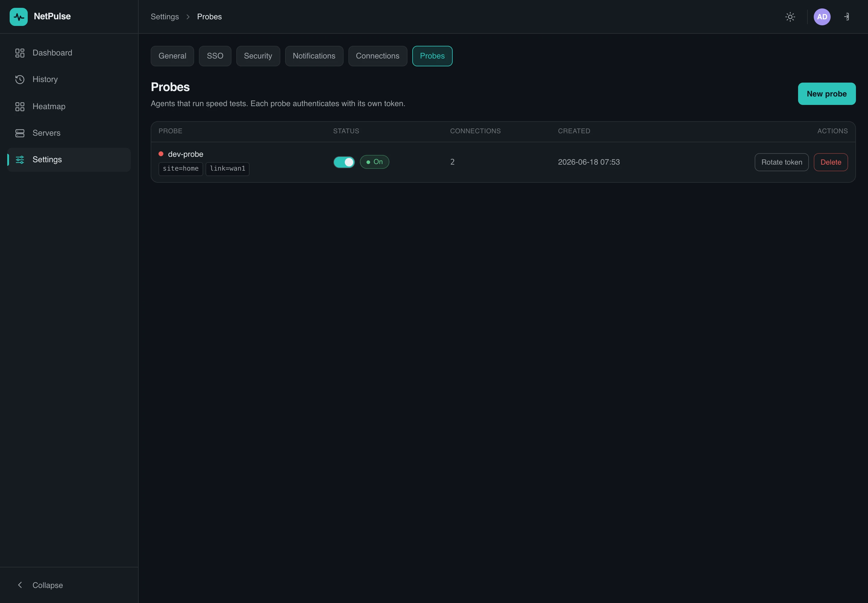The height and width of the screenshot is (603, 868).
Task: Click the created date 2026-06-18 07:53
Action: (589, 162)
